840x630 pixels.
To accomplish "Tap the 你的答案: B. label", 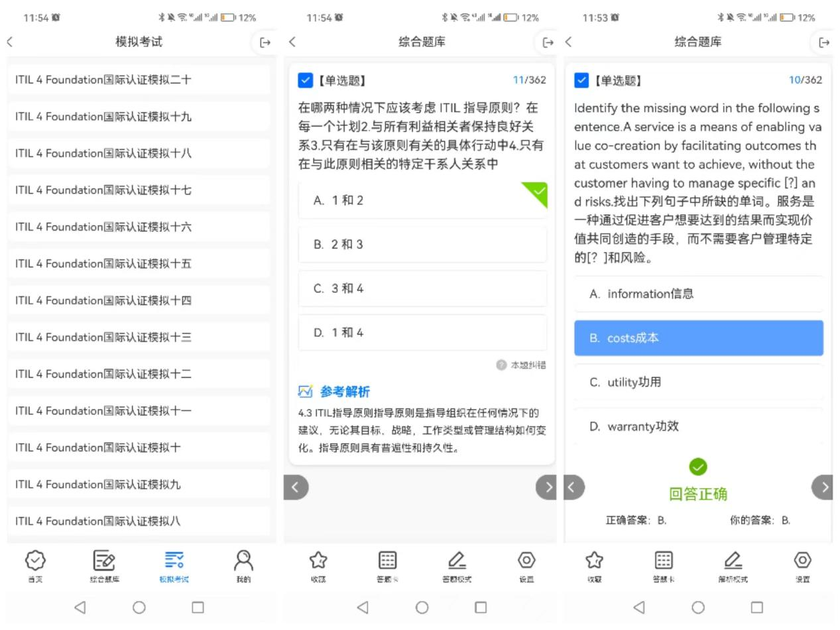I will pos(760,521).
